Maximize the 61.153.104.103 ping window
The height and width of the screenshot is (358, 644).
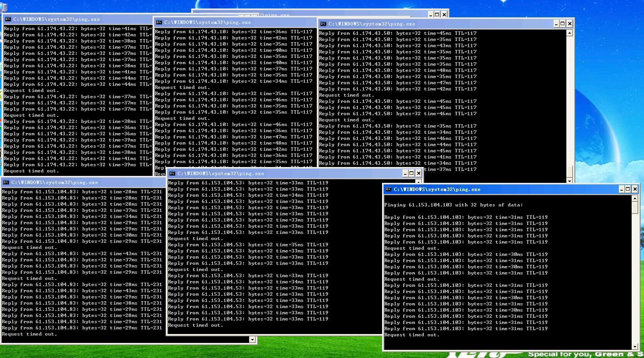point(628,189)
